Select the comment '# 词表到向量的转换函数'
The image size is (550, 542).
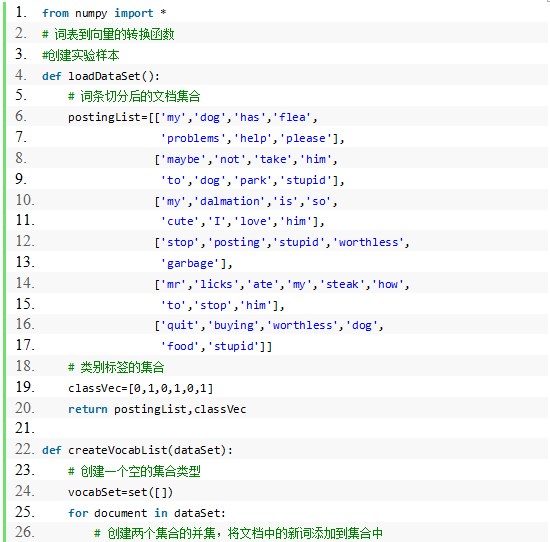(x=108, y=34)
